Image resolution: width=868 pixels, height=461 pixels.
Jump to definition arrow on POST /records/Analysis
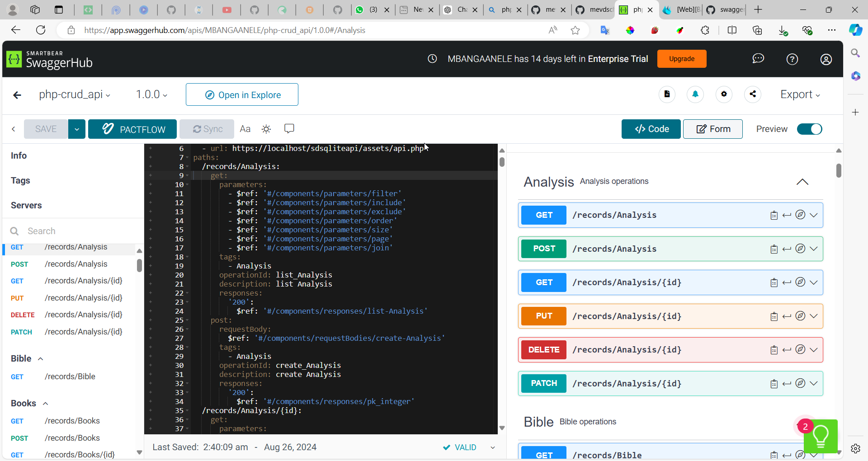[x=787, y=249]
